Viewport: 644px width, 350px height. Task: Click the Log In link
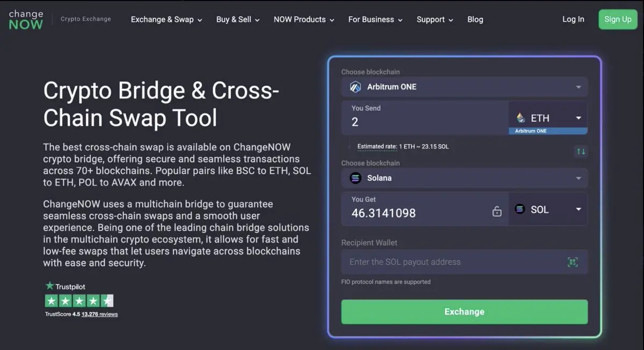[x=573, y=19]
